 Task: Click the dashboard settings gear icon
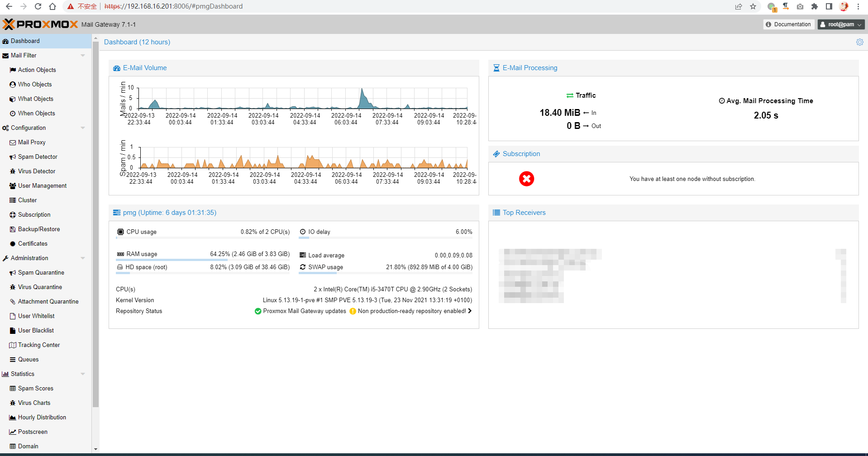tap(859, 42)
